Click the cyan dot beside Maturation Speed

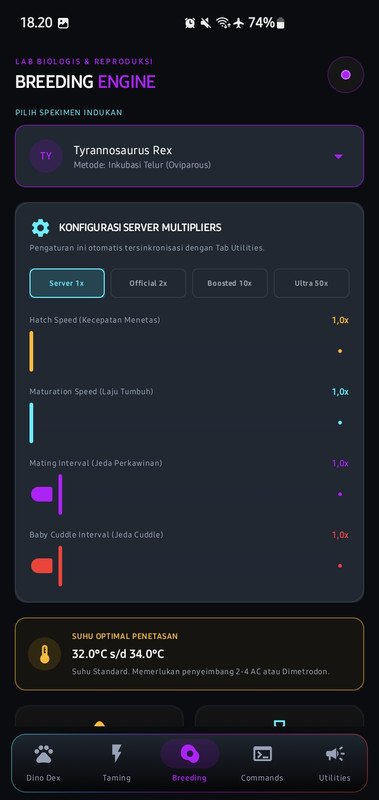tap(340, 422)
